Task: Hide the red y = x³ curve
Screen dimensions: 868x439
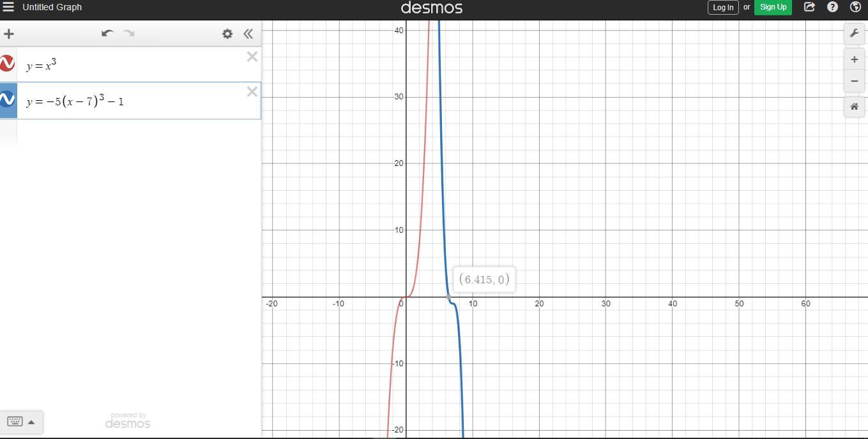Action: pyautogui.click(x=7, y=64)
